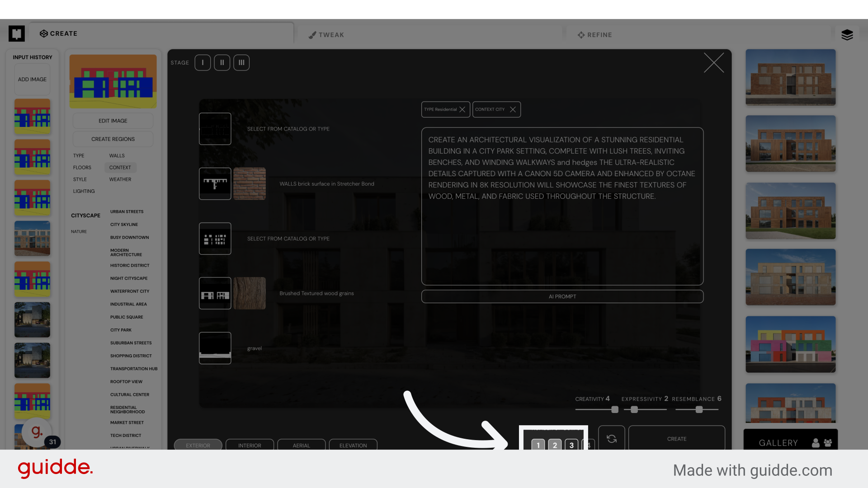Switch to the TWEAK tab
Viewport: 868px width, 488px height.
[326, 35]
